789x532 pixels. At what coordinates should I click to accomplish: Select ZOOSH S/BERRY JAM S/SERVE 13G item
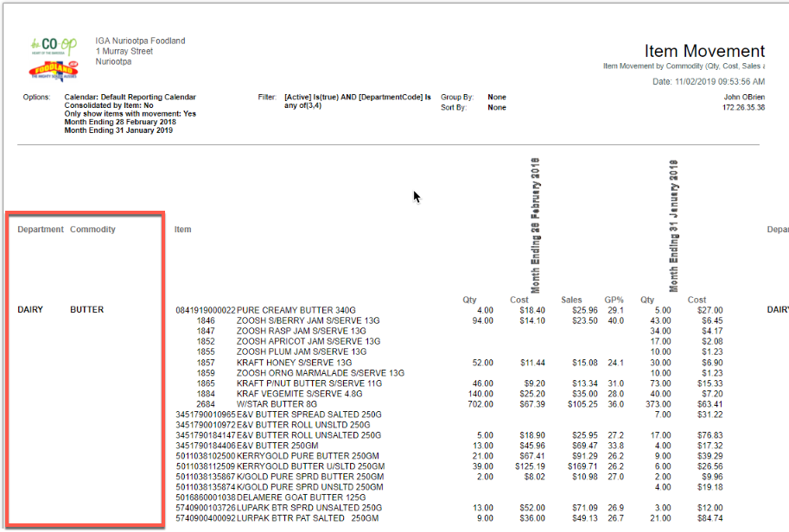(308, 320)
